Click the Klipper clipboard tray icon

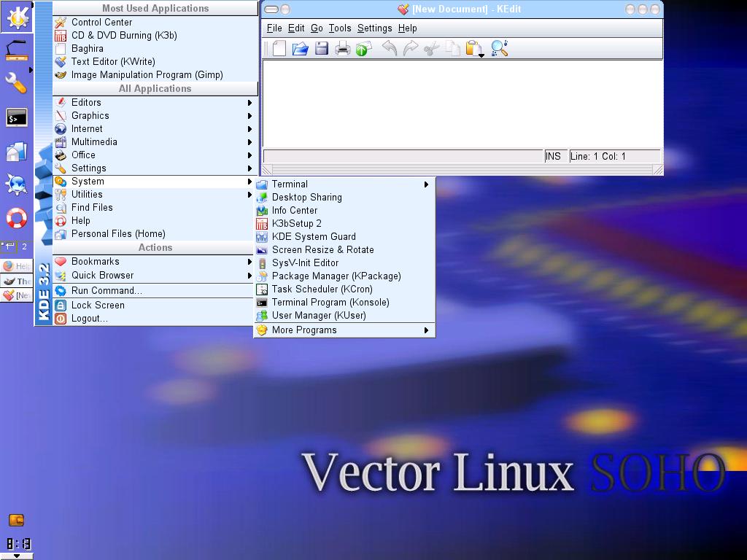pos(16,521)
